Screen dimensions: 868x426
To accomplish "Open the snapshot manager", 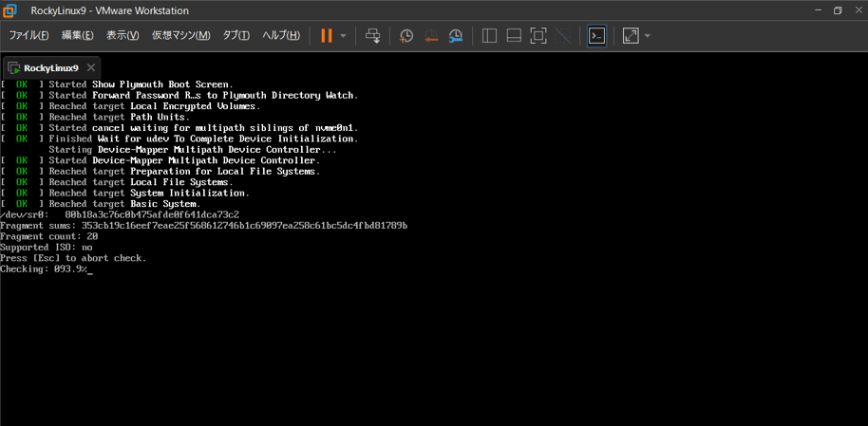I will pos(456,36).
